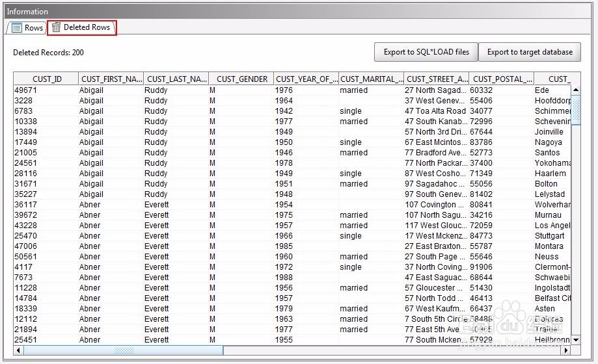This screenshot has height=364, width=598.
Task: Click street cell 97 Sagadahoc
Action: pos(436,184)
